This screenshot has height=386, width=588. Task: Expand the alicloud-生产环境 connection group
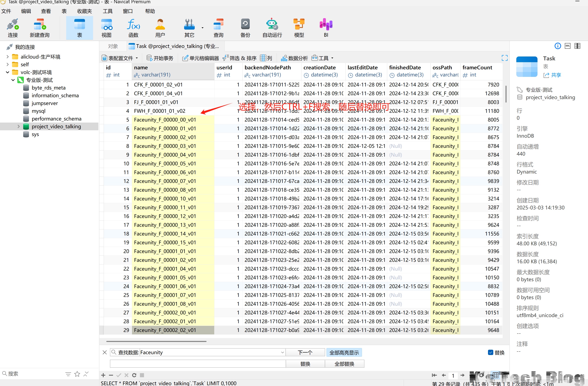[x=7, y=57]
